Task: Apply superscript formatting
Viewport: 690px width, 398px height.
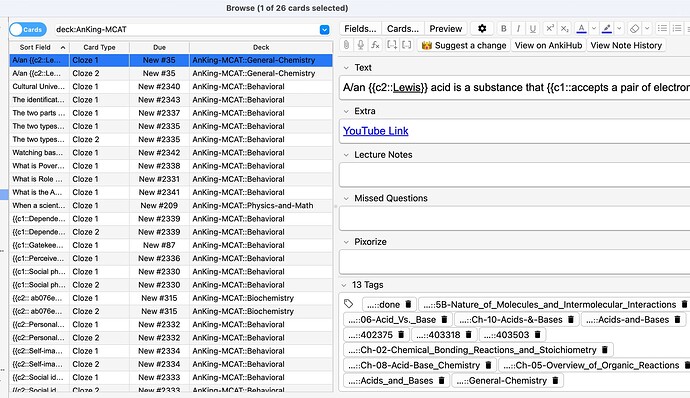Action: point(550,29)
